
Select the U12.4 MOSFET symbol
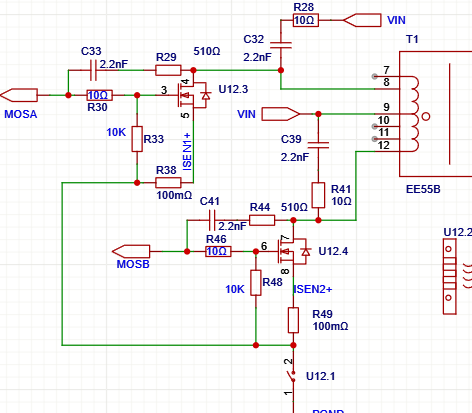coord(294,251)
